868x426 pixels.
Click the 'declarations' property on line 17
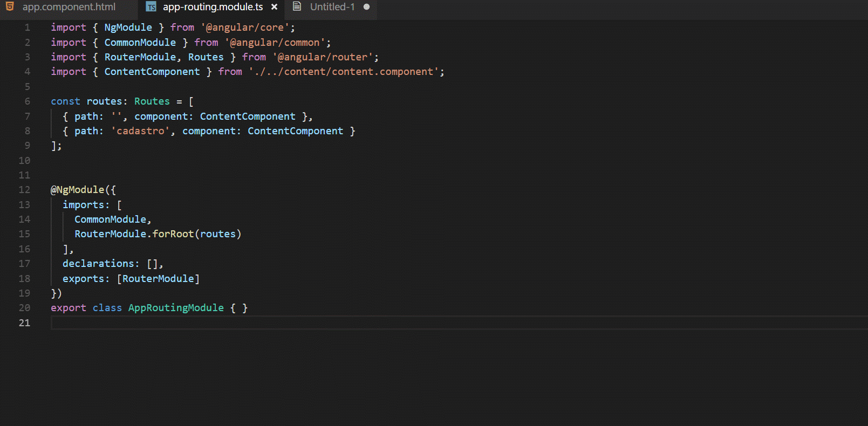[98, 264]
